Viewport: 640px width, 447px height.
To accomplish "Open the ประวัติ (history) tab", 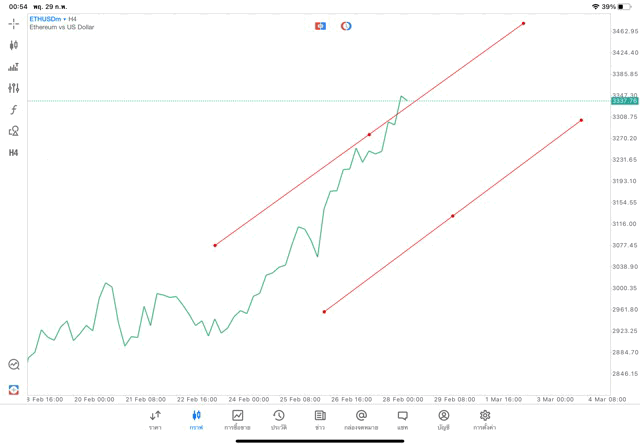I will click(279, 419).
